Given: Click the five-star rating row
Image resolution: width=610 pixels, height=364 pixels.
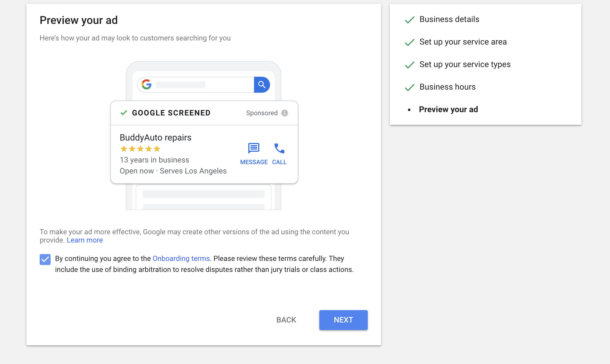Looking at the screenshot, I should 140,149.
